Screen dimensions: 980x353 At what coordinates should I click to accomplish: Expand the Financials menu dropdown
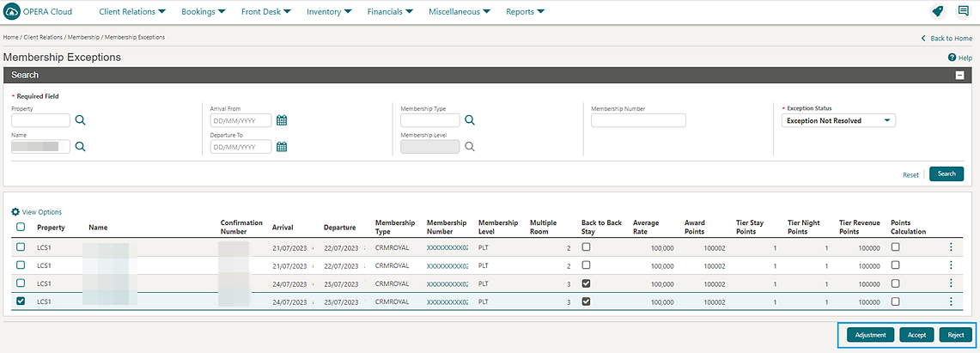point(390,12)
